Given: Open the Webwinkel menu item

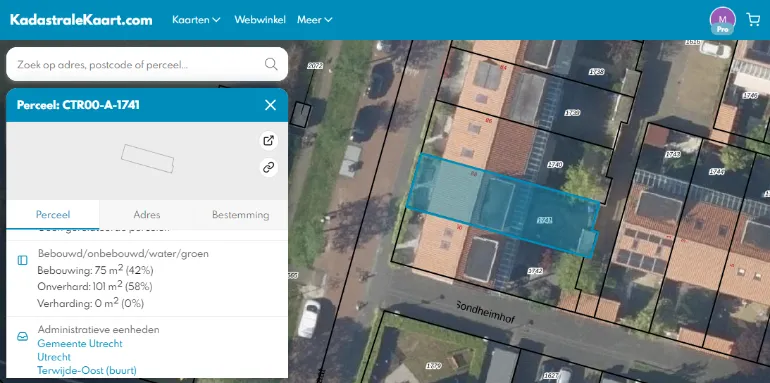Looking at the screenshot, I should (x=260, y=20).
